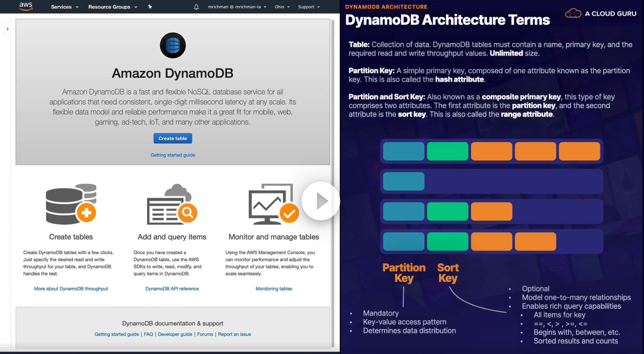Open the Resource Groups dropdown

click(x=113, y=7)
